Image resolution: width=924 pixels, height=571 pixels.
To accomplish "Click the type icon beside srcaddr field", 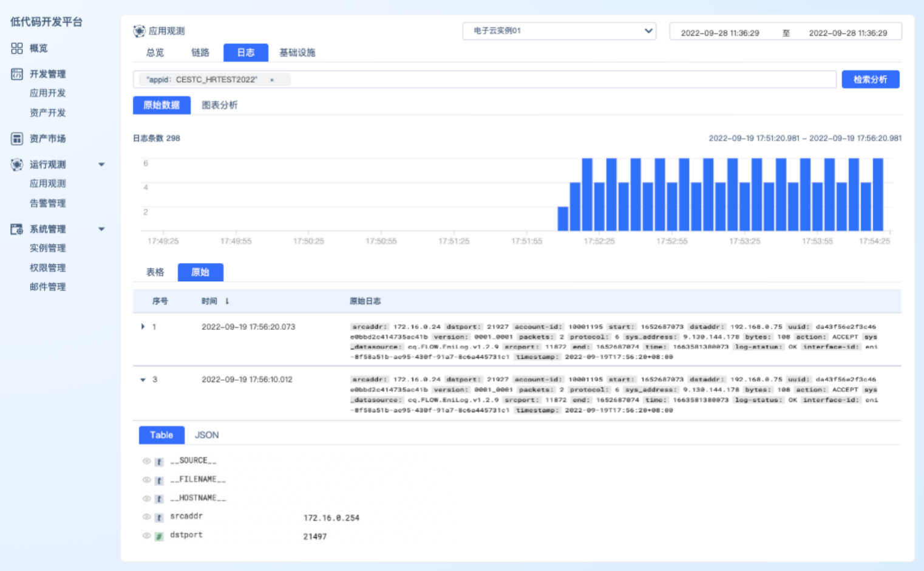I will coord(159,518).
